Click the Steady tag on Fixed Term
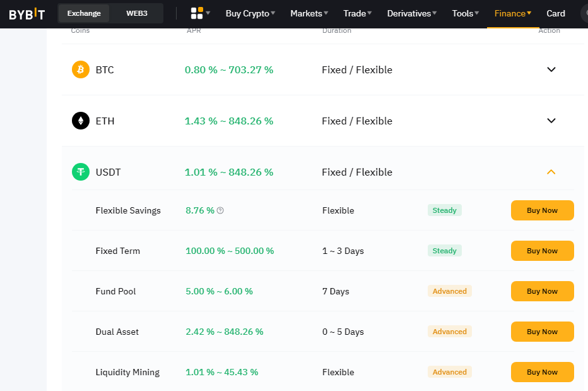This screenshot has height=391, width=588. click(444, 251)
